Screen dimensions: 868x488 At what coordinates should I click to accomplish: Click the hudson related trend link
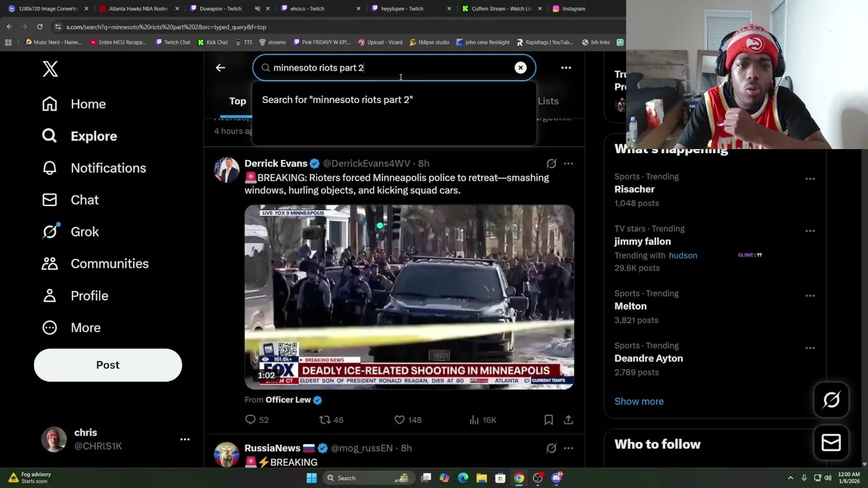pyautogui.click(x=683, y=256)
